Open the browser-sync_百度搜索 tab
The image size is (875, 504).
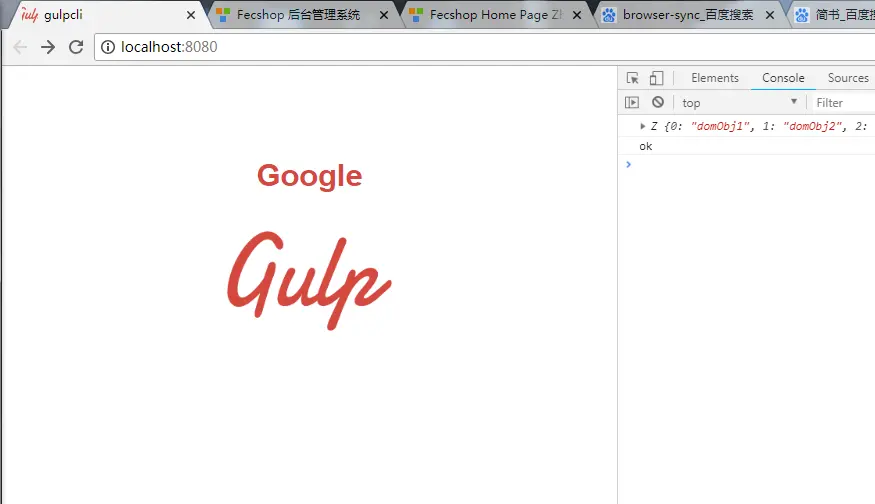[x=688, y=15]
